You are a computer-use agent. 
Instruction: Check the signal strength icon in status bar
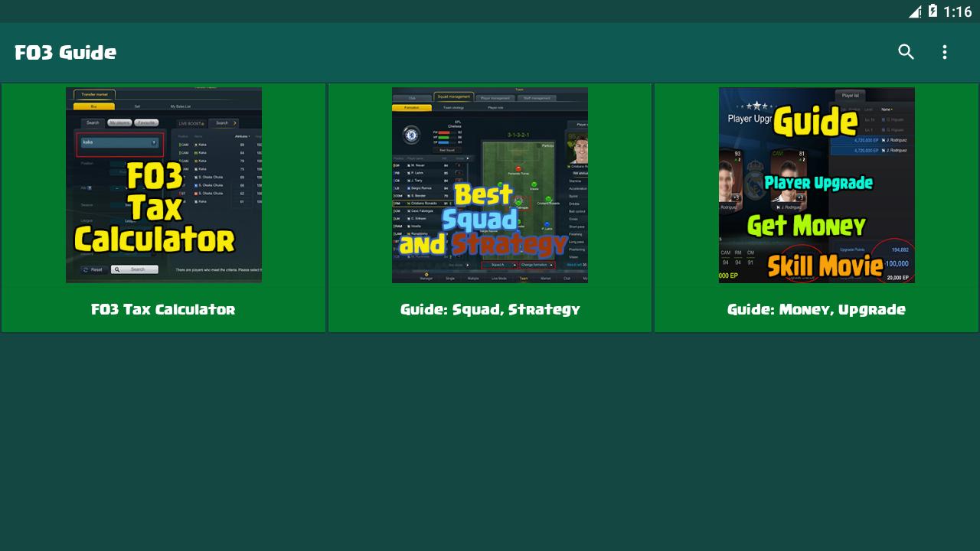[915, 11]
